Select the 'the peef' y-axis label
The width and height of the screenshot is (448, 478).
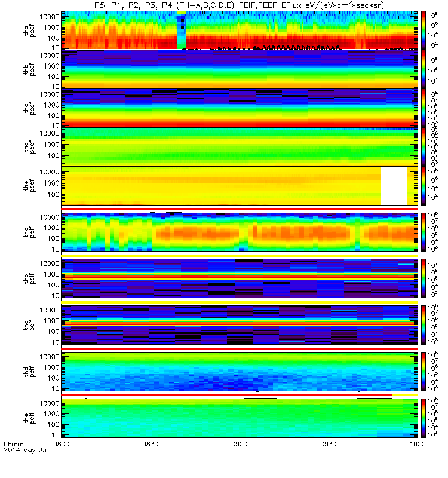coord(29,186)
